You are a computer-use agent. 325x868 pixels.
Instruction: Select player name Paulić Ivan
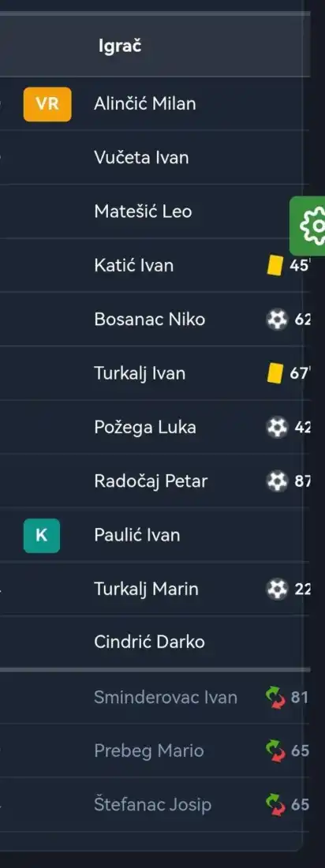point(136,535)
